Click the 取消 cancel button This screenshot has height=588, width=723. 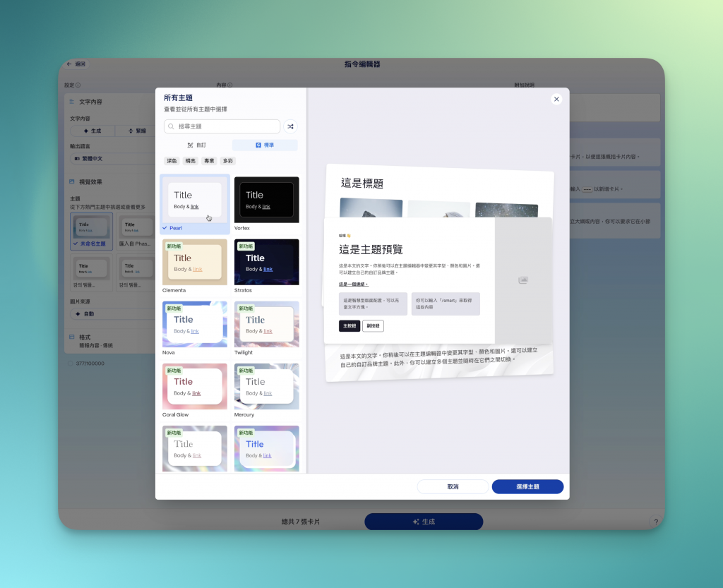point(453,486)
